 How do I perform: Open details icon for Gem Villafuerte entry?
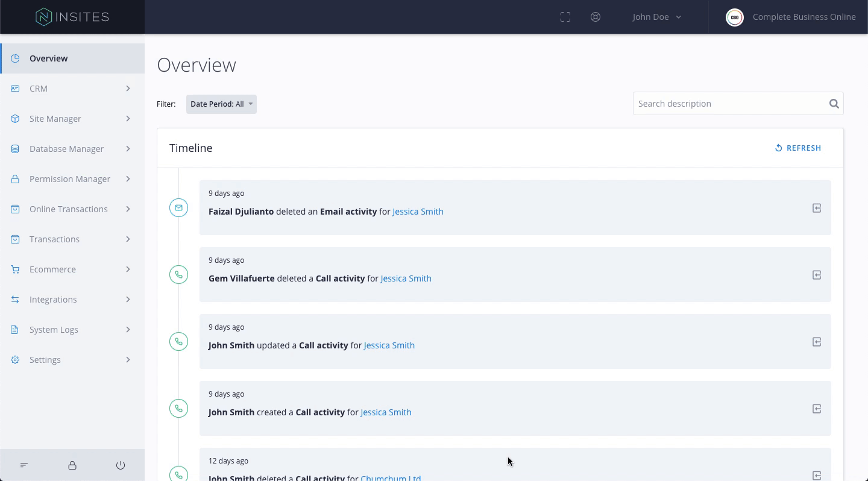pos(817,275)
